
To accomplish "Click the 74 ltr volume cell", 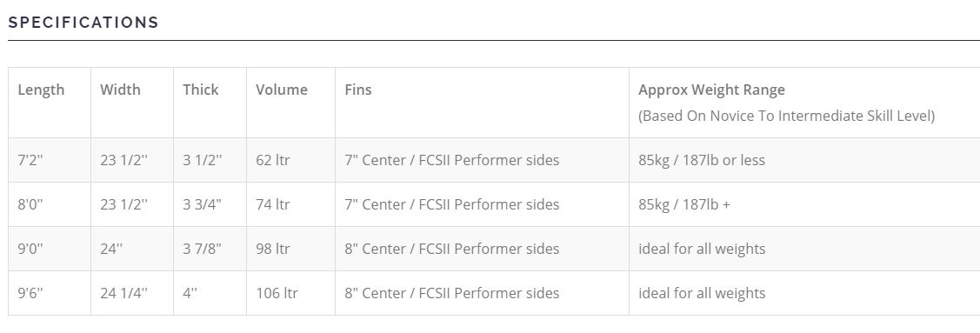I will 290,204.
